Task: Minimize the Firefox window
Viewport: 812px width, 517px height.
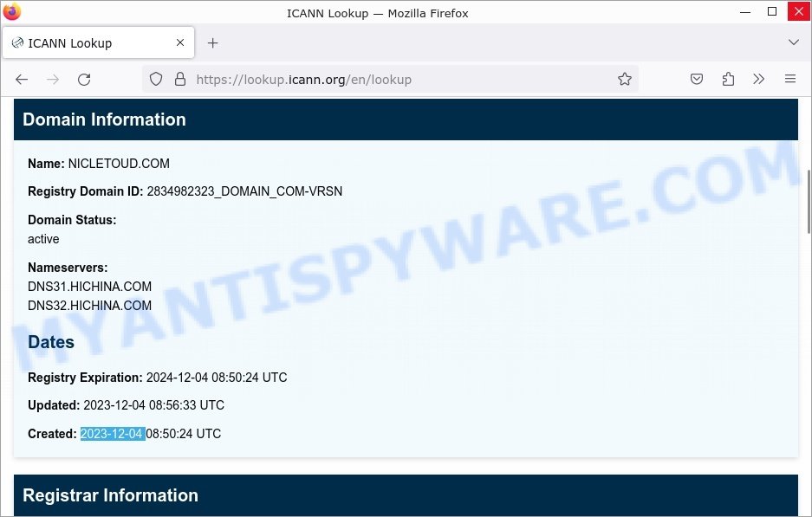Action: pyautogui.click(x=745, y=12)
